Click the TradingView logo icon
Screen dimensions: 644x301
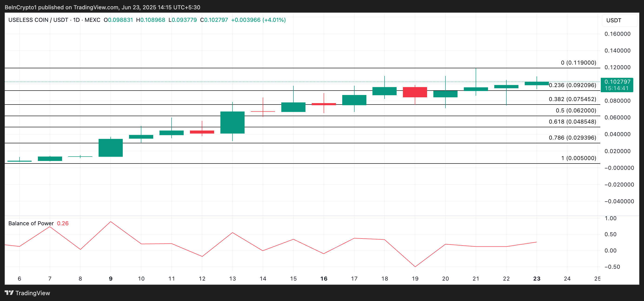point(9,293)
